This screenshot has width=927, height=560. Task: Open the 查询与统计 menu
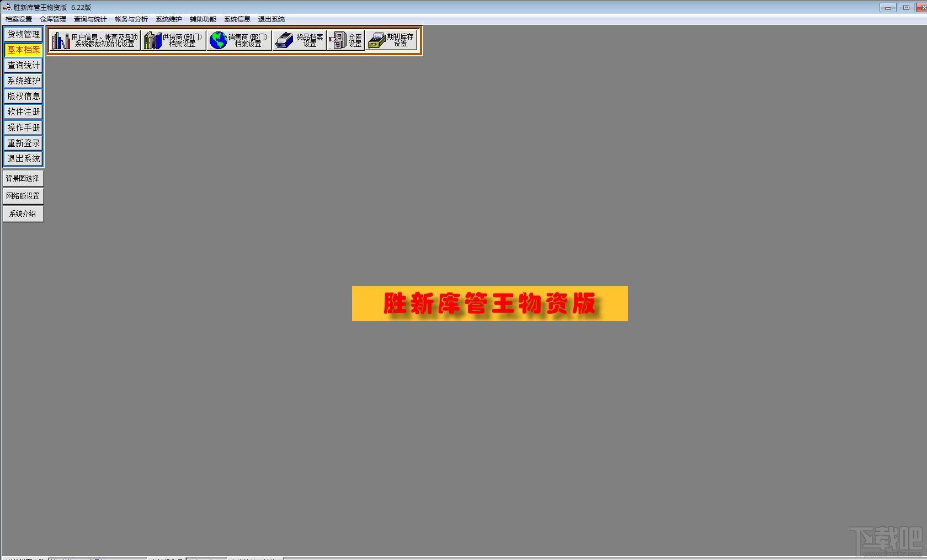(x=90, y=19)
